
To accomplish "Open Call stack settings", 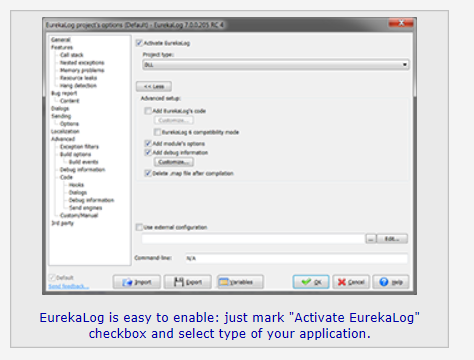I will (x=72, y=55).
